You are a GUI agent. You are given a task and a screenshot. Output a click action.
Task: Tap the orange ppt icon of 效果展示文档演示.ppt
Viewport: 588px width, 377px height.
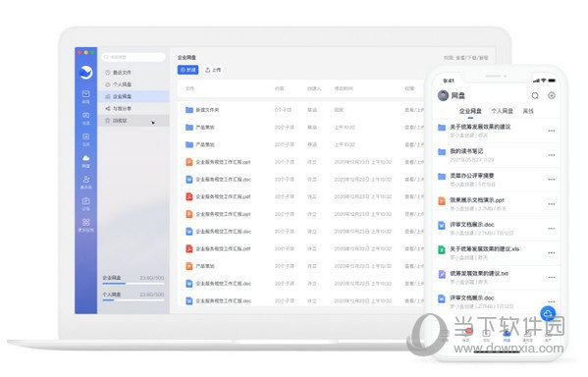(x=442, y=200)
